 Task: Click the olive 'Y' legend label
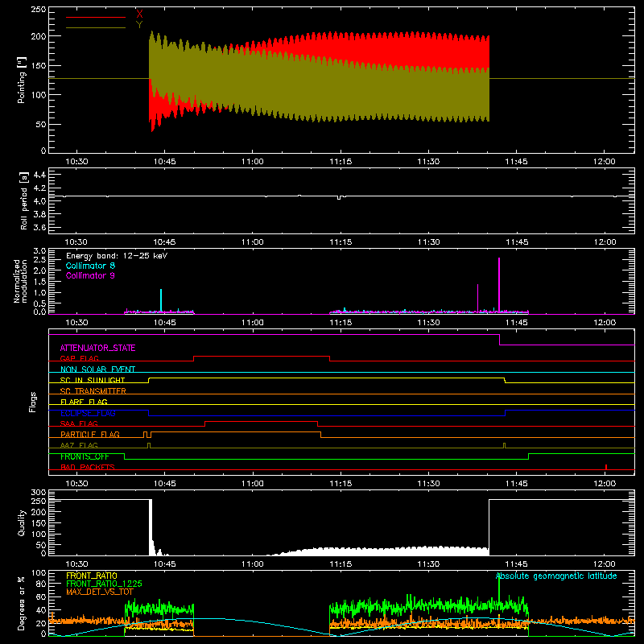139,25
